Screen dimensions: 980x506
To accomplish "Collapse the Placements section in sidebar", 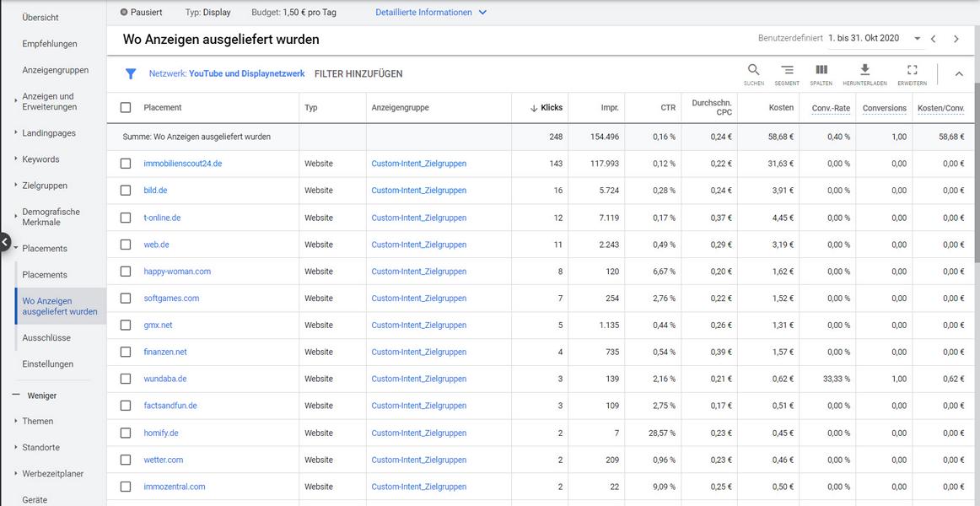I will tap(16, 248).
